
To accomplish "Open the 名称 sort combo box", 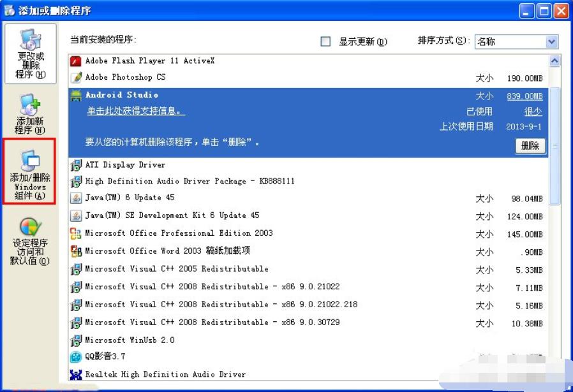I will [x=517, y=41].
